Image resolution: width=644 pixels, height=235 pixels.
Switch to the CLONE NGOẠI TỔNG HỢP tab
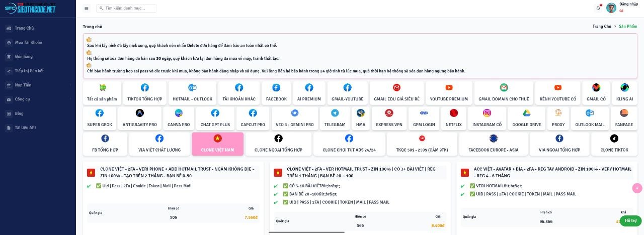(278, 144)
